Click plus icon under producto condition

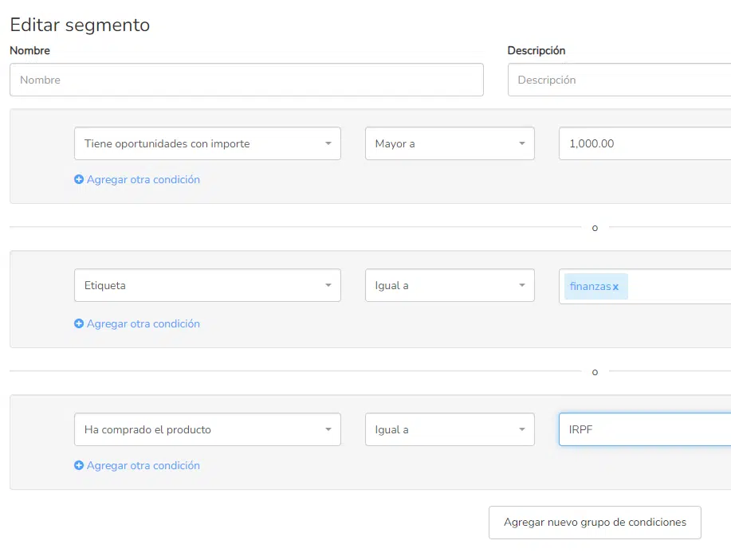(79, 465)
